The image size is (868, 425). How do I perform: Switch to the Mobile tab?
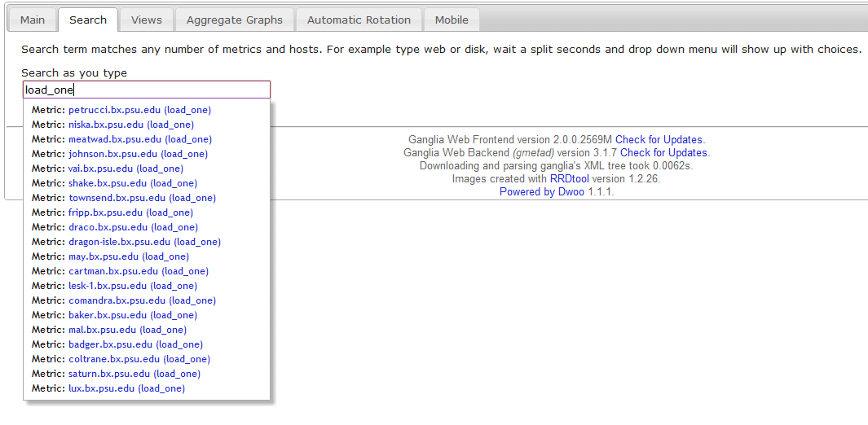coord(452,20)
